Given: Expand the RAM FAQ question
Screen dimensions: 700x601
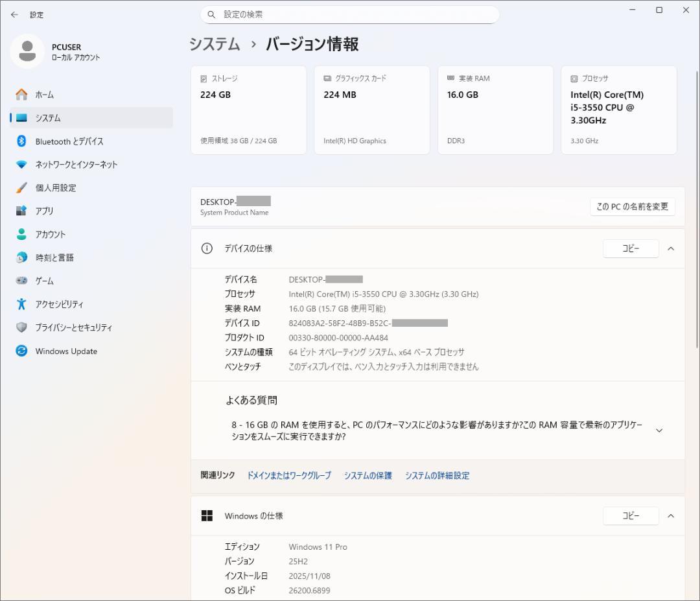Looking at the screenshot, I should [x=659, y=429].
